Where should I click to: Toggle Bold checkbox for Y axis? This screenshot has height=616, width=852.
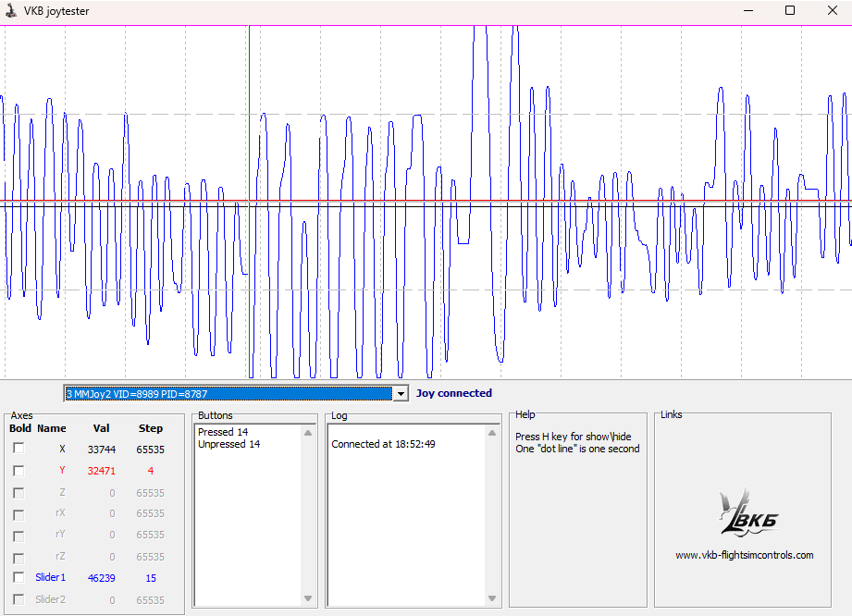[19, 471]
